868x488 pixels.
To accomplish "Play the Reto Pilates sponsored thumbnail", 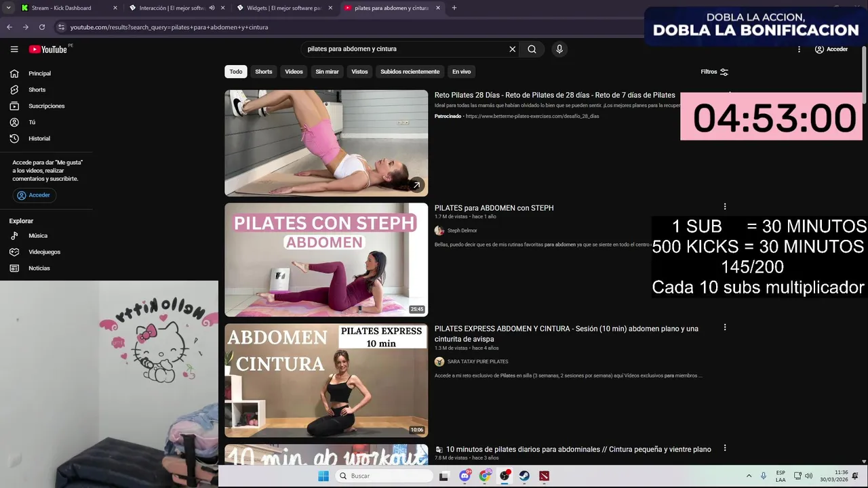I will click(x=326, y=143).
